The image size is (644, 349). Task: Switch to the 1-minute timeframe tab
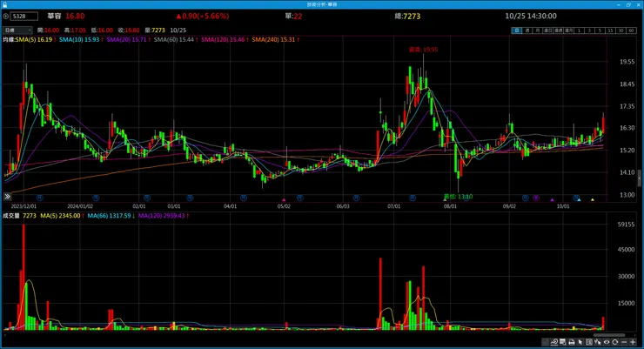coord(579,30)
